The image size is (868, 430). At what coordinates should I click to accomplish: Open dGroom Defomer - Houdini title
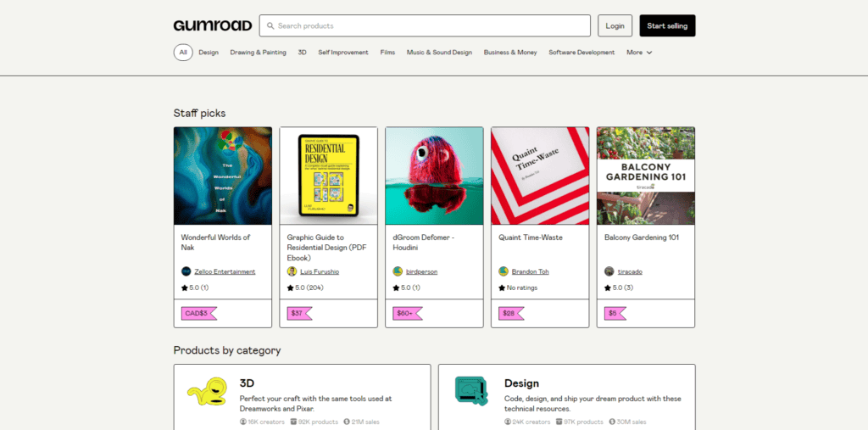coord(424,243)
